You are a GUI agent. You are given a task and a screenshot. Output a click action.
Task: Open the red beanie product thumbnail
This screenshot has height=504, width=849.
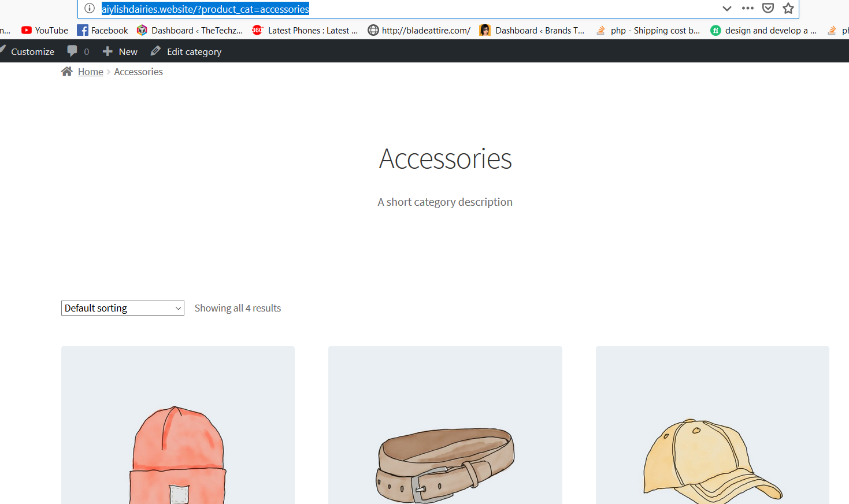[178, 425]
